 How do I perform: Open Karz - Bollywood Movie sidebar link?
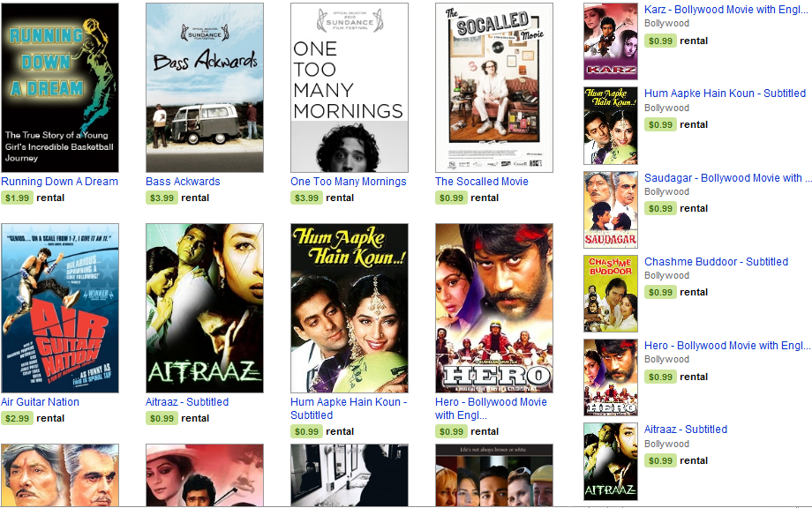pos(726,10)
